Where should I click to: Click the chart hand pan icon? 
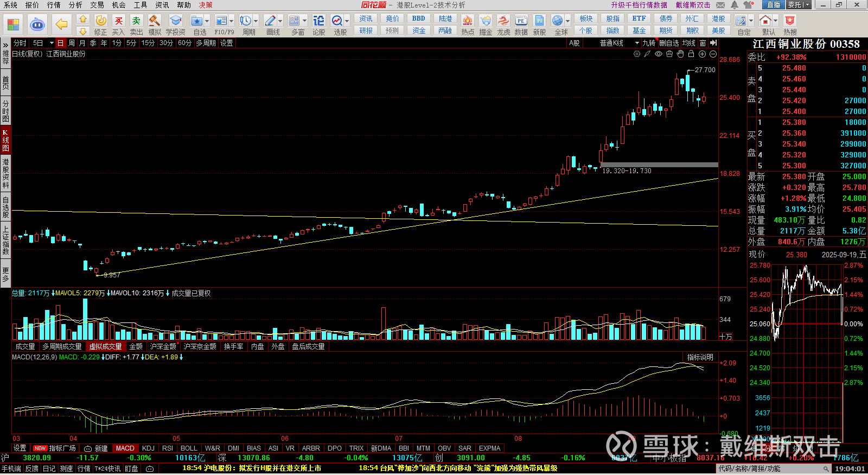tap(680, 54)
